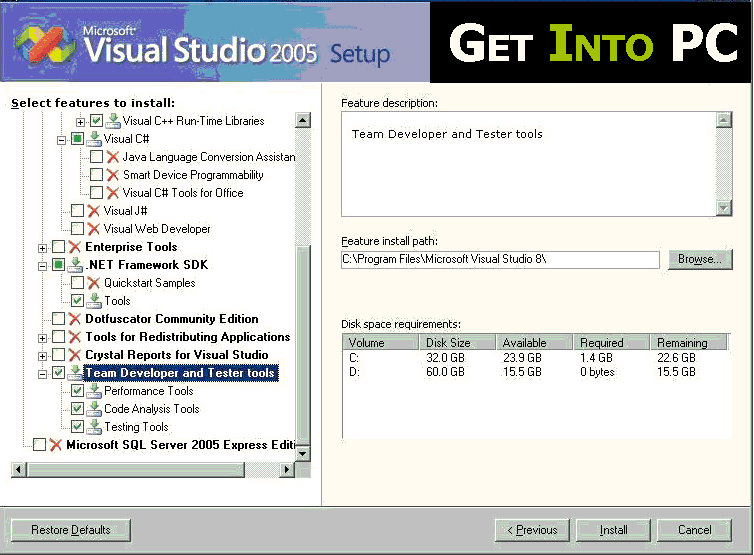Click feature tree scroll down arrow
The image size is (754, 555).
point(303,453)
